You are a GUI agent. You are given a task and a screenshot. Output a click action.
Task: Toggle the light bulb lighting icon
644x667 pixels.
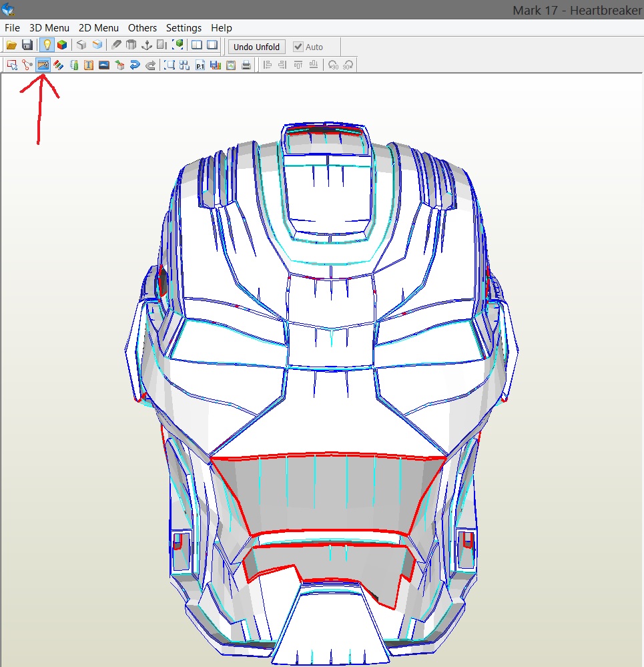[x=47, y=45]
